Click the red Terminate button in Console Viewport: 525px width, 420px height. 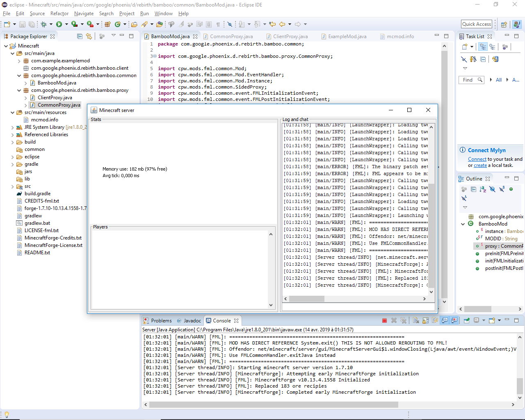(384, 321)
